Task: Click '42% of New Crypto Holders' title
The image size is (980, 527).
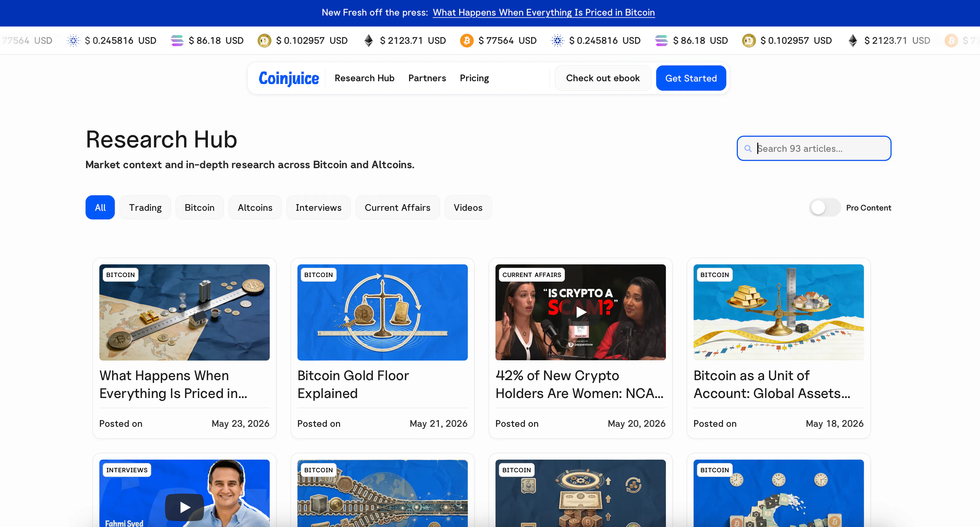Action: click(580, 384)
